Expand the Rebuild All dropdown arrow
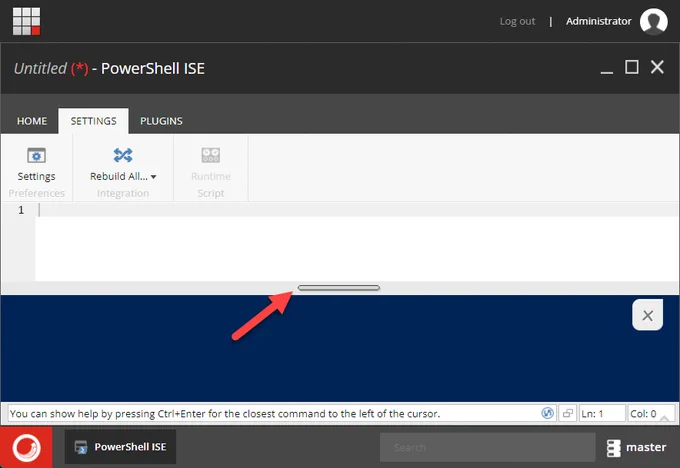Viewport: 680px width, 468px height. tap(154, 177)
